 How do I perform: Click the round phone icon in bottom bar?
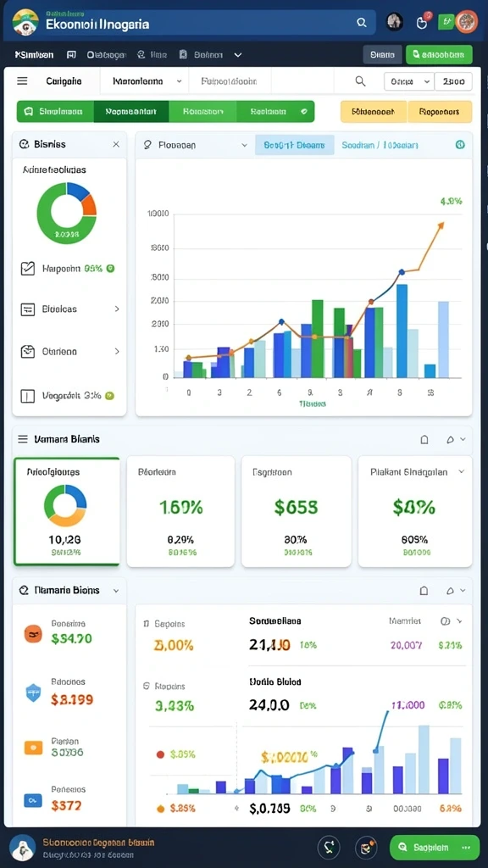pyautogui.click(x=328, y=848)
